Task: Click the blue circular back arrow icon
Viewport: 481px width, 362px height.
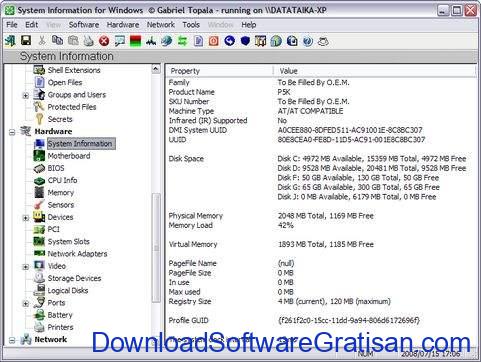Action: click(x=229, y=41)
